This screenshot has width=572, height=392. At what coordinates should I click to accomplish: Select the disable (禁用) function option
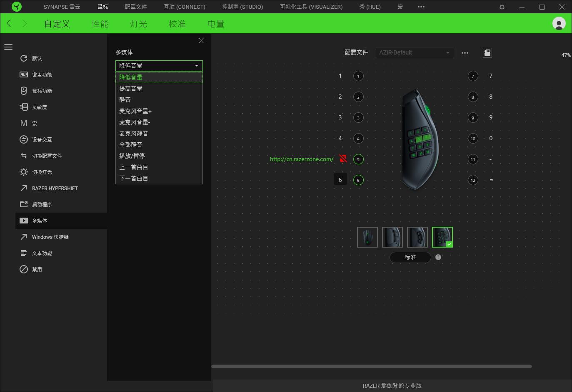pyautogui.click(x=37, y=270)
